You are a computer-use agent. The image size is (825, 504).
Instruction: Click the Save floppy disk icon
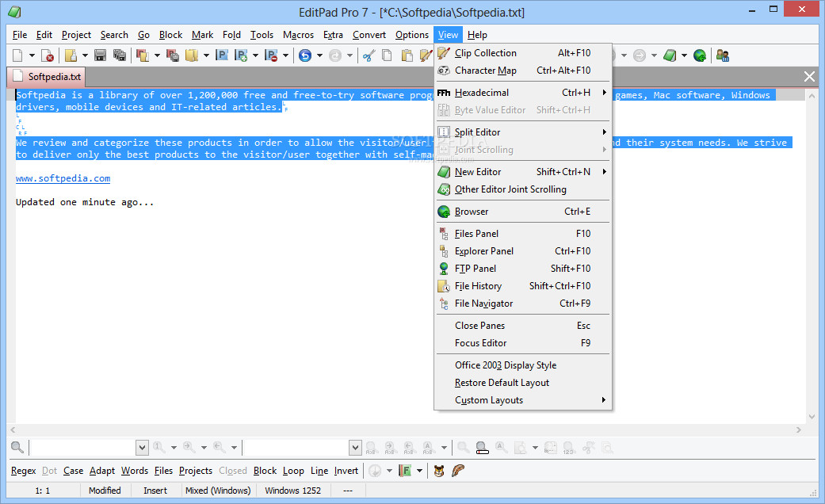click(x=100, y=55)
